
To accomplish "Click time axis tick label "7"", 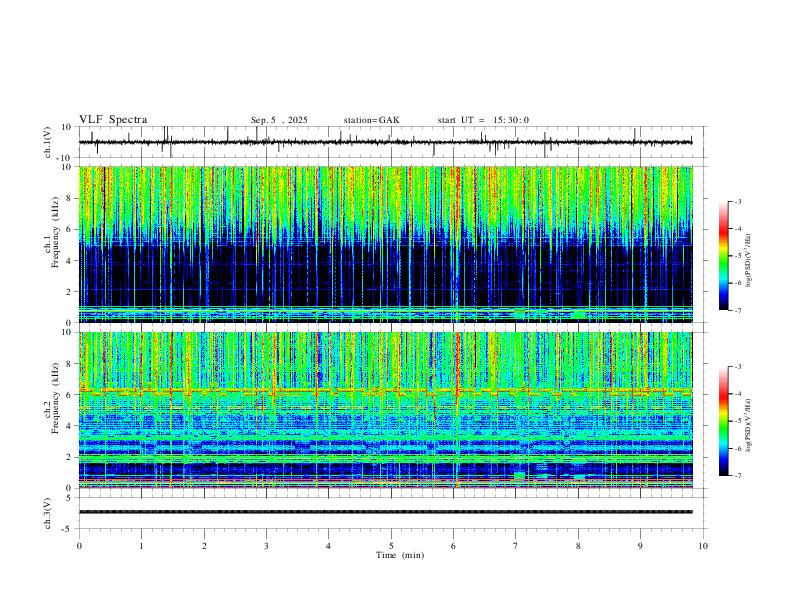I will point(516,546).
